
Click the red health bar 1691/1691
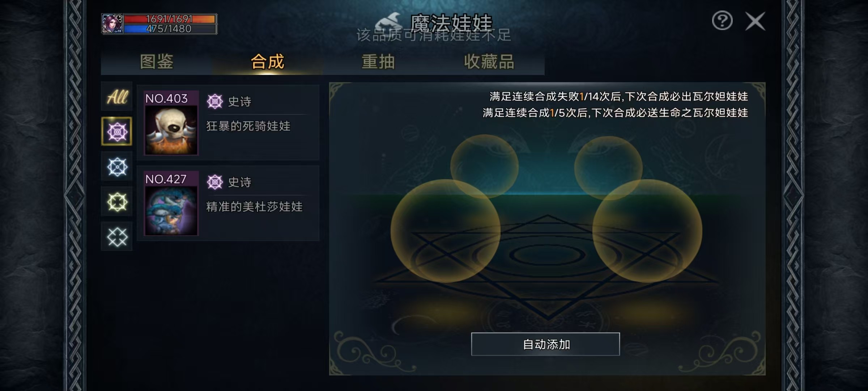170,19
